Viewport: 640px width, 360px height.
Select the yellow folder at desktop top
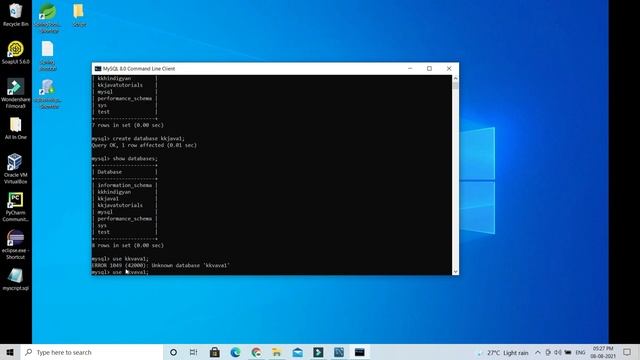click(79, 15)
